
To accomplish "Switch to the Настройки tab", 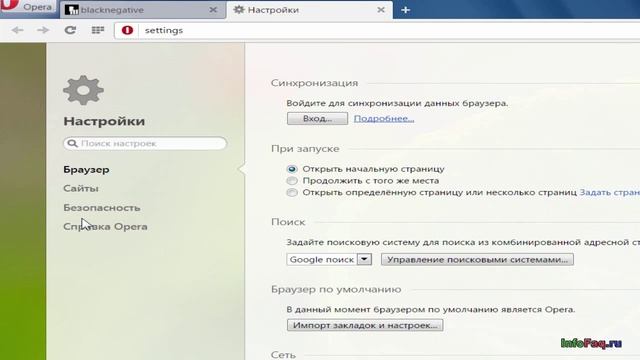I will (x=310, y=10).
